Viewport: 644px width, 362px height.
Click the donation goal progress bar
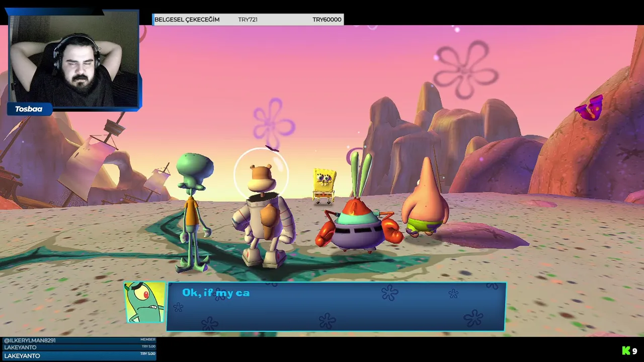tap(248, 20)
